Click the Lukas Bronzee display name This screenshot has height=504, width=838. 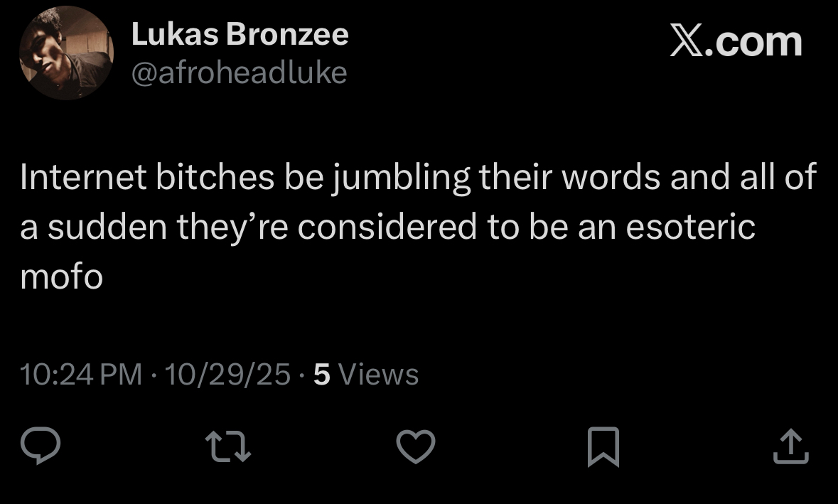[x=240, y=35]
